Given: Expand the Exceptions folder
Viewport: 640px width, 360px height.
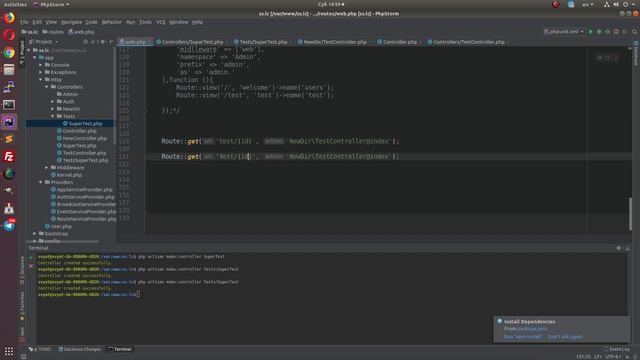Looking at the screenshot, I should pyautogui.click(x=40, y=72).
